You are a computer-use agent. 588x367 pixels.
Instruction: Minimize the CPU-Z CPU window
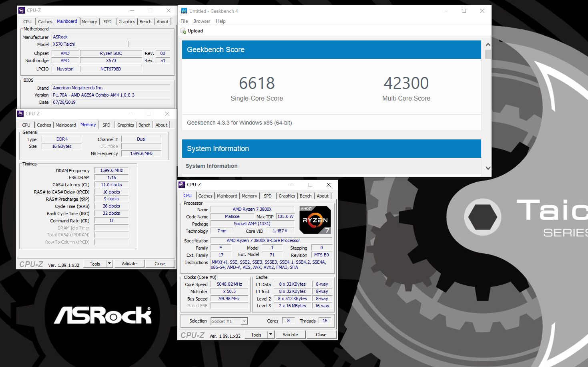coord(292,185)
